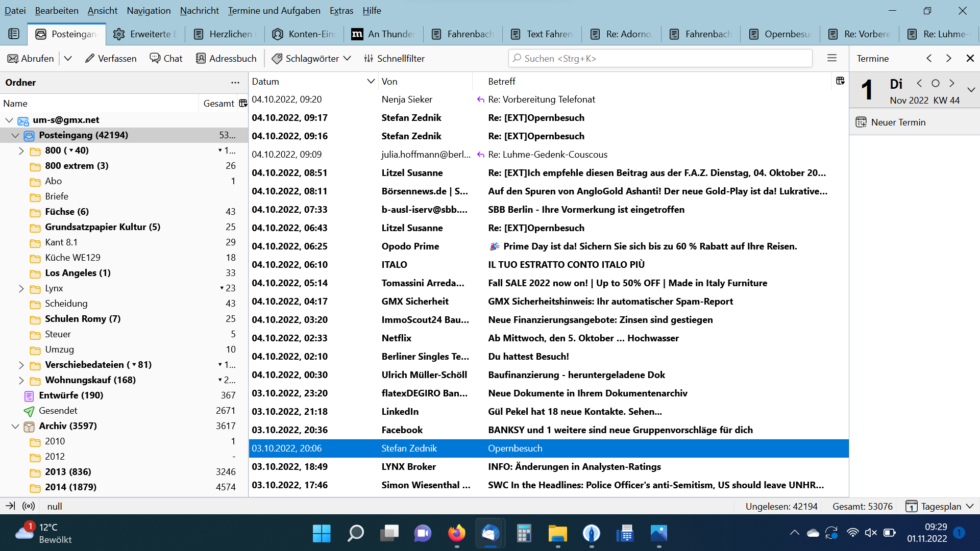Open the spaces toolbar icon left of tabs
Screen dimensions: 980x551
pyautogui.click(x=14, y=34)
